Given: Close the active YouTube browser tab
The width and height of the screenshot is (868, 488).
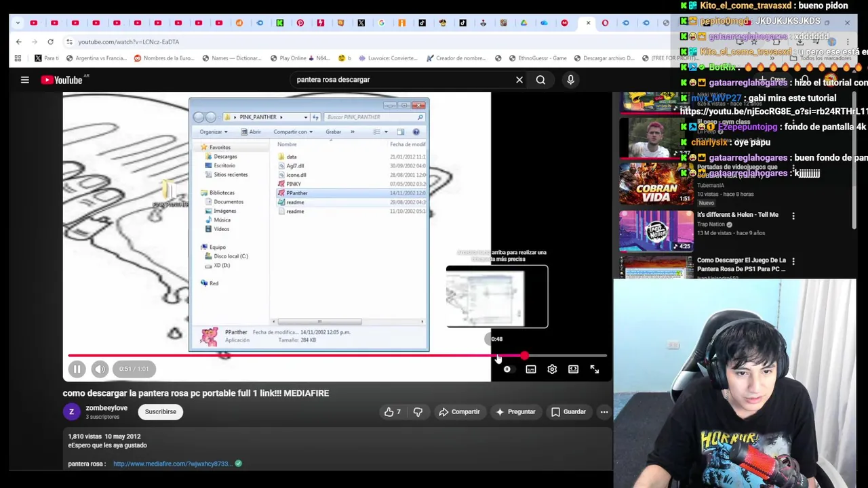Looking at the screenshot, I should click(589, 23).
